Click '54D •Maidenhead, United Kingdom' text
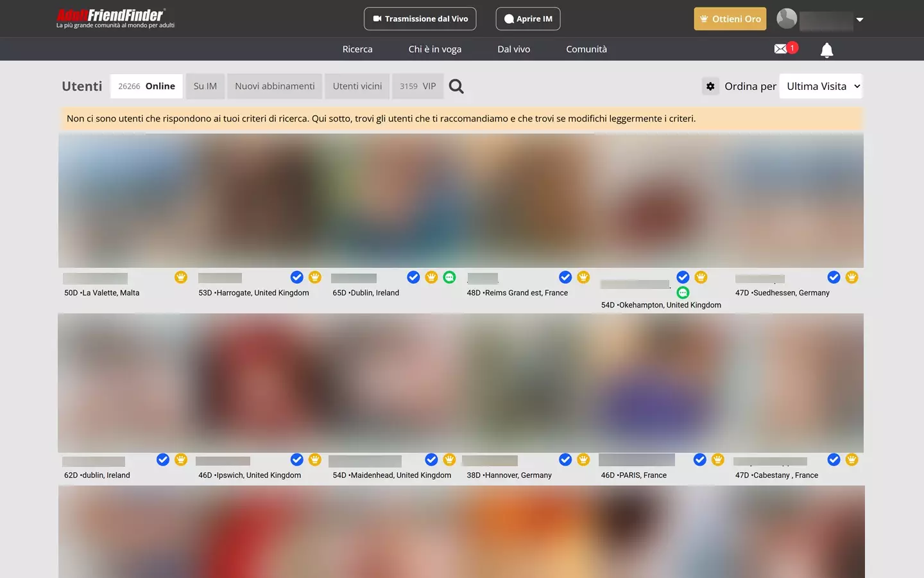Viewport: 924px width, 578px height. click(x=391, y=475)
